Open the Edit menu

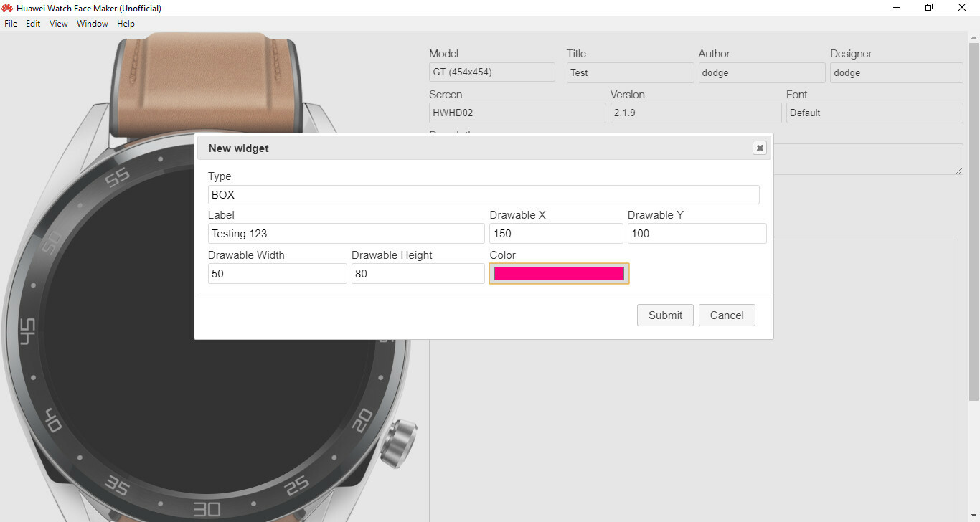tap(33, 24)
